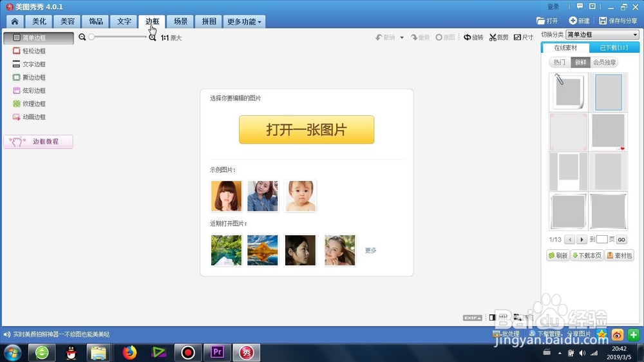Open the recent mountain sunset photo
This screenshot has height=362, width=644.
(x=263, y=250)
